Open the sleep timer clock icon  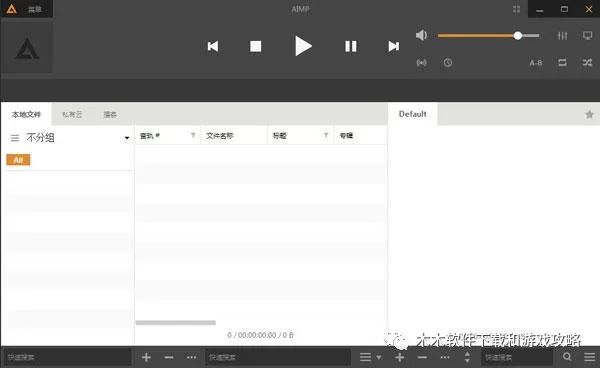point(448,62)
